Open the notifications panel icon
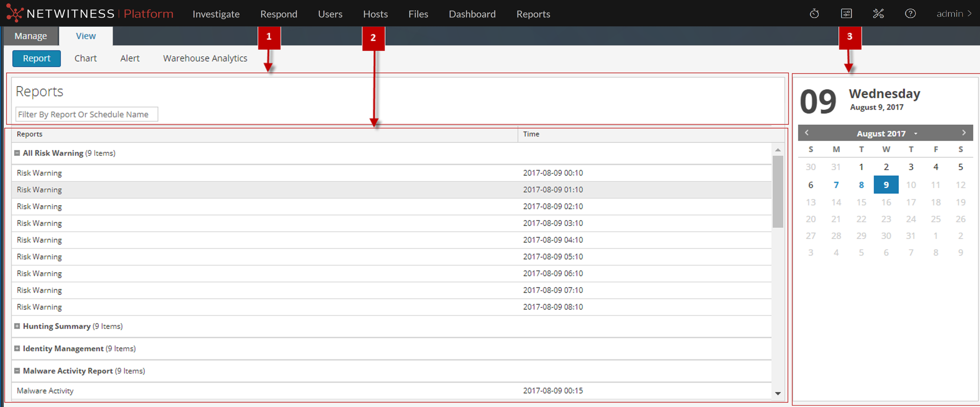The height and width of the screenshot is (407, 980). tap(846, 14)
